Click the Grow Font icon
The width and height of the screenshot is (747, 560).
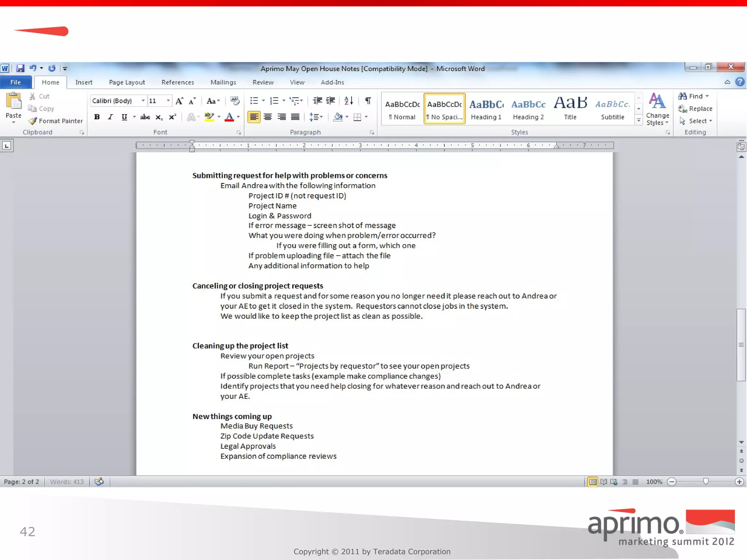pyautogui.click(x=179, y=101)
